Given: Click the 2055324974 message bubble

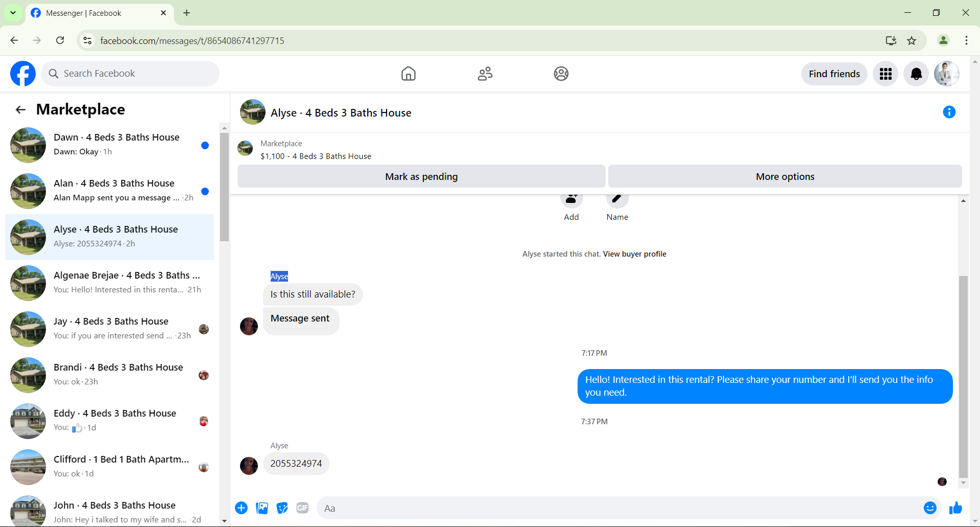Looking at the screenshot, I should pyautogui.click(x=296, y=464).
